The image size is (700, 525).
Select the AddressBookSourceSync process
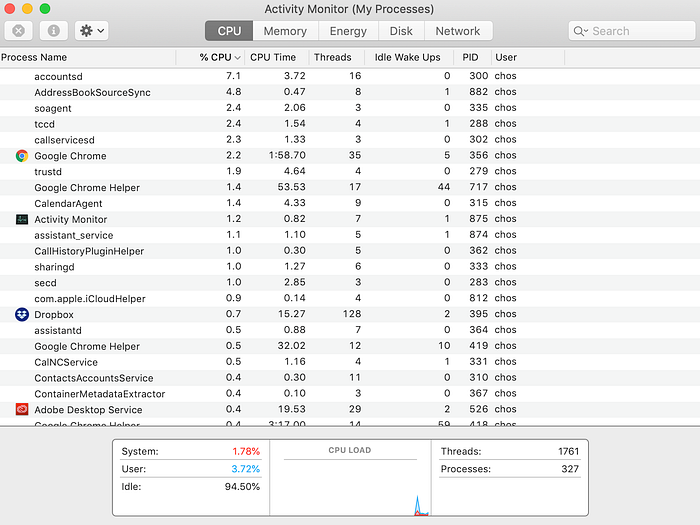[x=350, y=92]
